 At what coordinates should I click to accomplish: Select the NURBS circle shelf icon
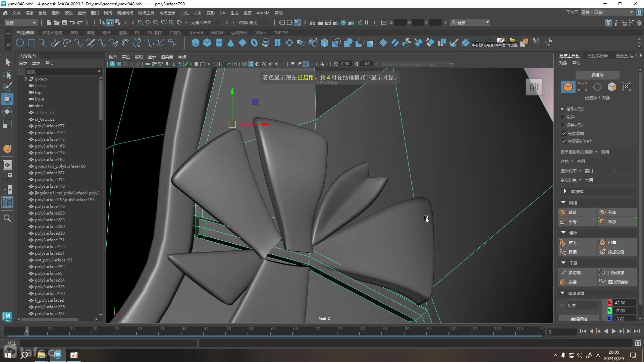pyautogui.click(x=20, y=43)
